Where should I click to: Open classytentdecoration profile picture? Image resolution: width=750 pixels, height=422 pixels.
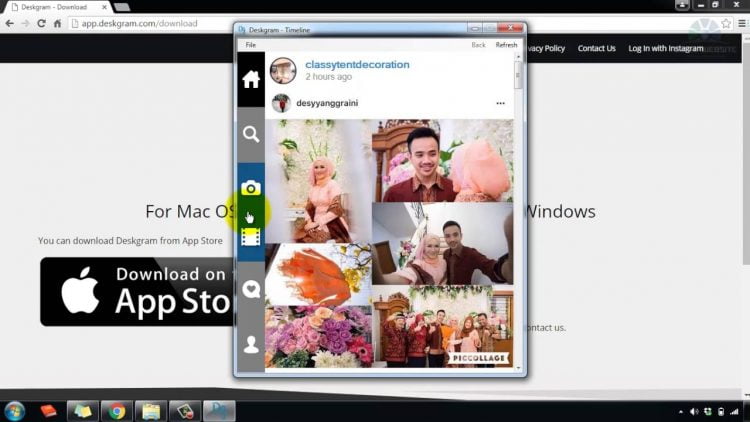(x=283, y=71)
